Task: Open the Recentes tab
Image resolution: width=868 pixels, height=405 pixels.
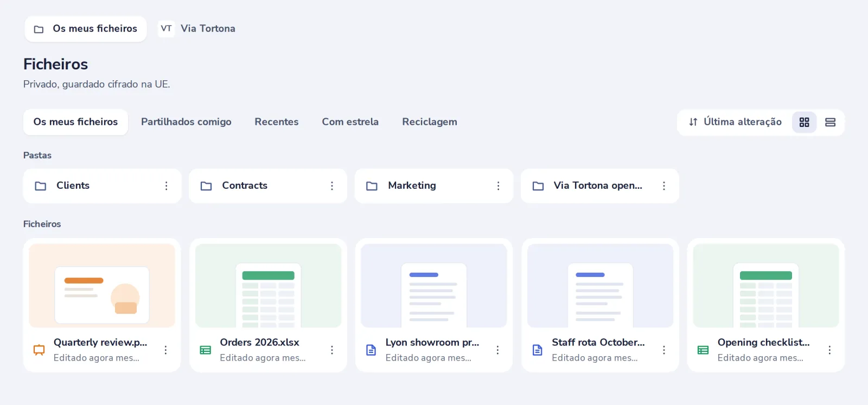Action: (277, 122)
